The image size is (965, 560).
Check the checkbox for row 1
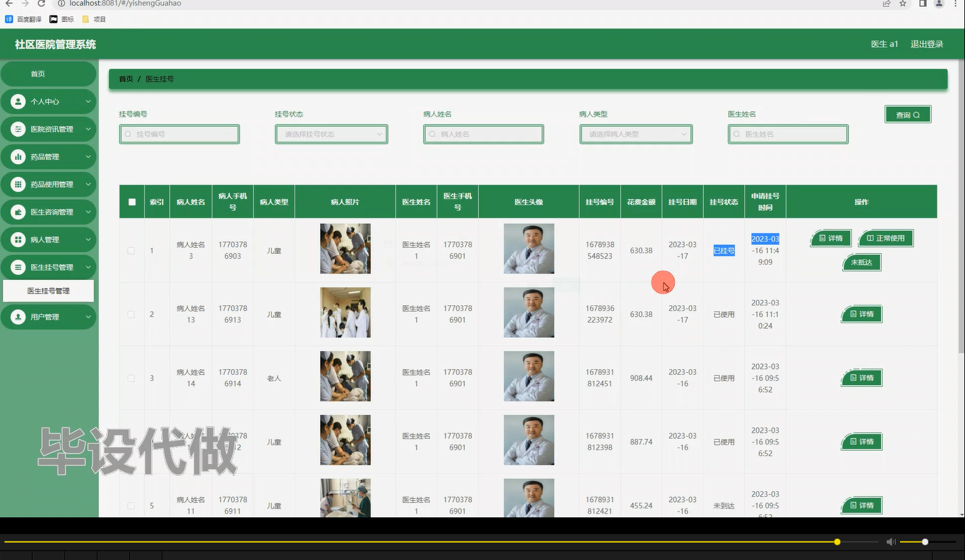(x=131, y=251)
